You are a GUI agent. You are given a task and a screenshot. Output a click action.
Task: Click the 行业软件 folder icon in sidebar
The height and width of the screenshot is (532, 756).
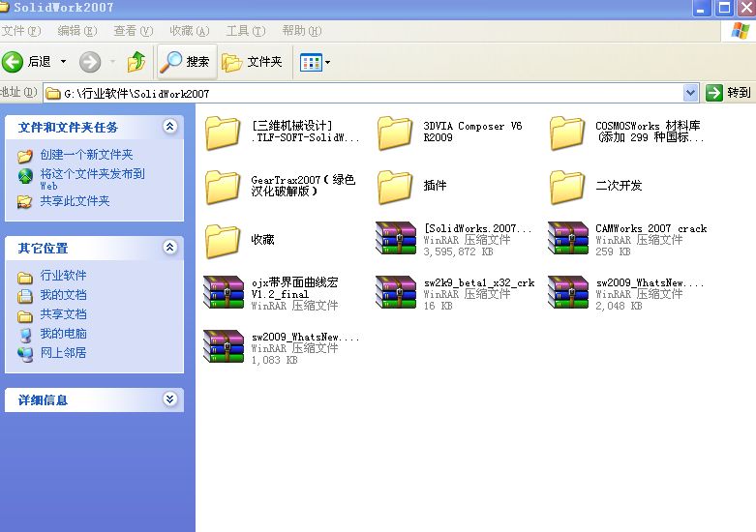pyautogui.click(x=25, y=278)
